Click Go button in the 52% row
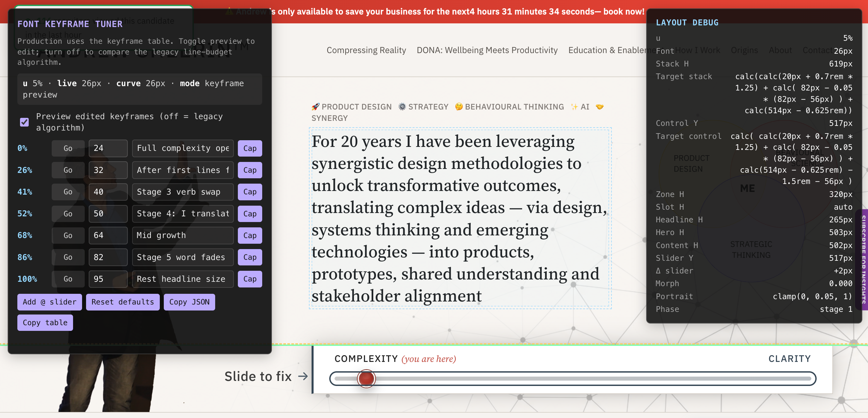The width and height of the screenshot is (868, 418). click(68, 214)
